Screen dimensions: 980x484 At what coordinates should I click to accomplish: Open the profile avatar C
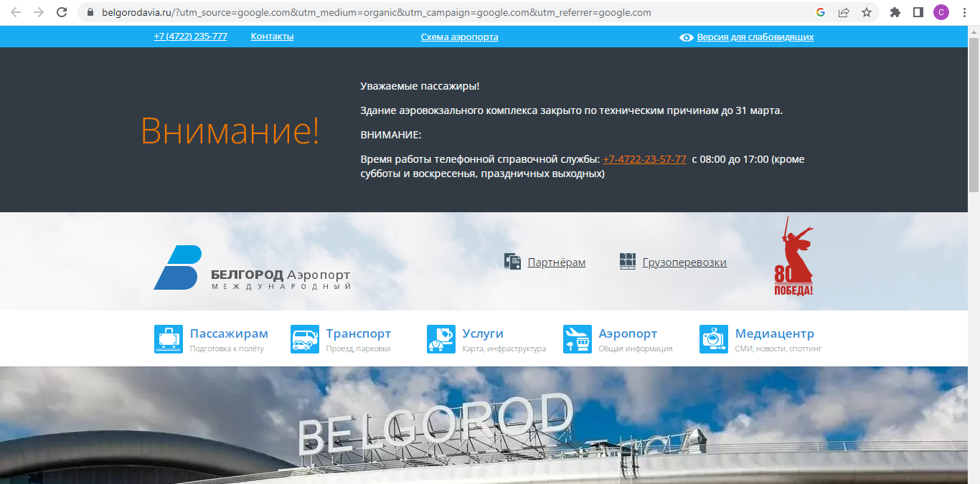[x=941, y=12]
